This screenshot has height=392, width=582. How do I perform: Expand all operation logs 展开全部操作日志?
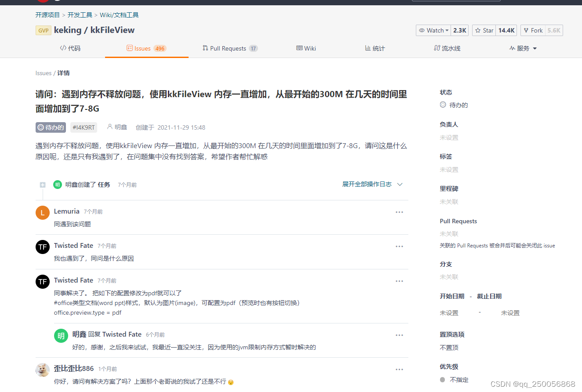367,185
